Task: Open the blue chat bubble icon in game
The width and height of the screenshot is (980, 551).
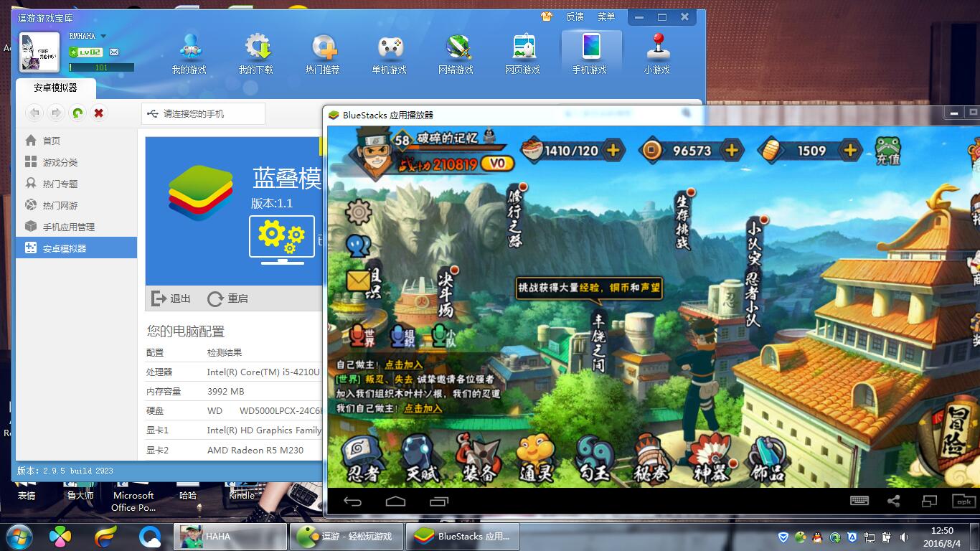Action: pos(358,245)
